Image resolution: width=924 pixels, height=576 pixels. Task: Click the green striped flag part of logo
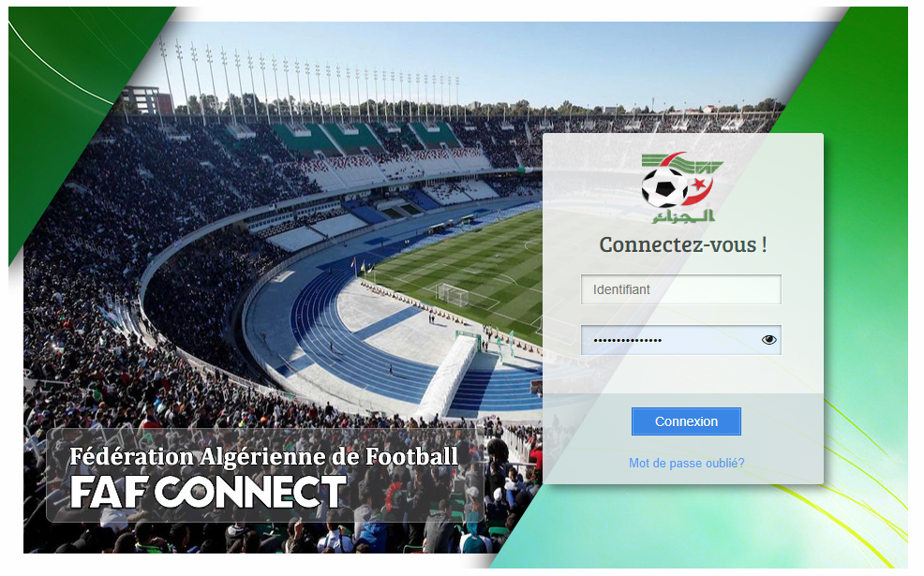pyautogui.click(x=682, y=163)
